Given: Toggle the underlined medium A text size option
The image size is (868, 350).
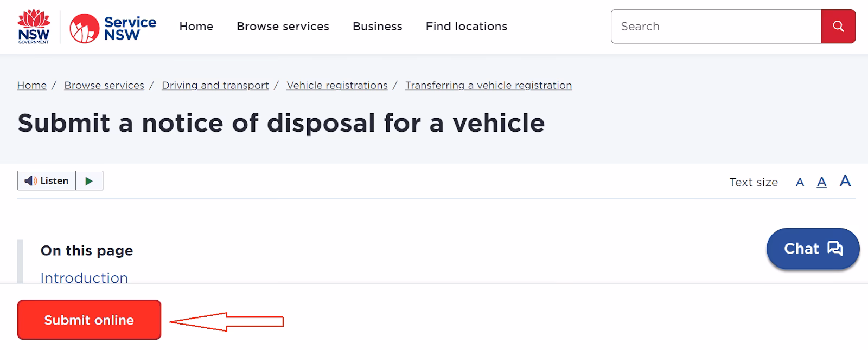Looking at the screenshot, I should [822, 182].
